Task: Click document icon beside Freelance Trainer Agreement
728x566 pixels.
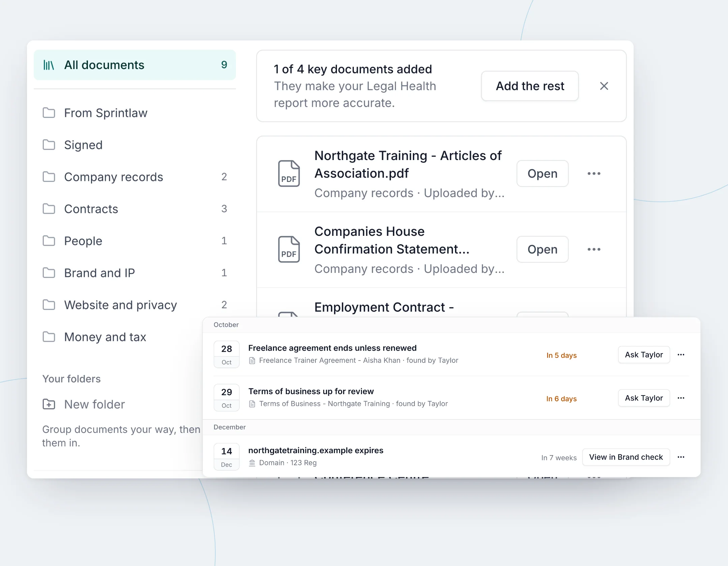Action: tap(252, 360)
